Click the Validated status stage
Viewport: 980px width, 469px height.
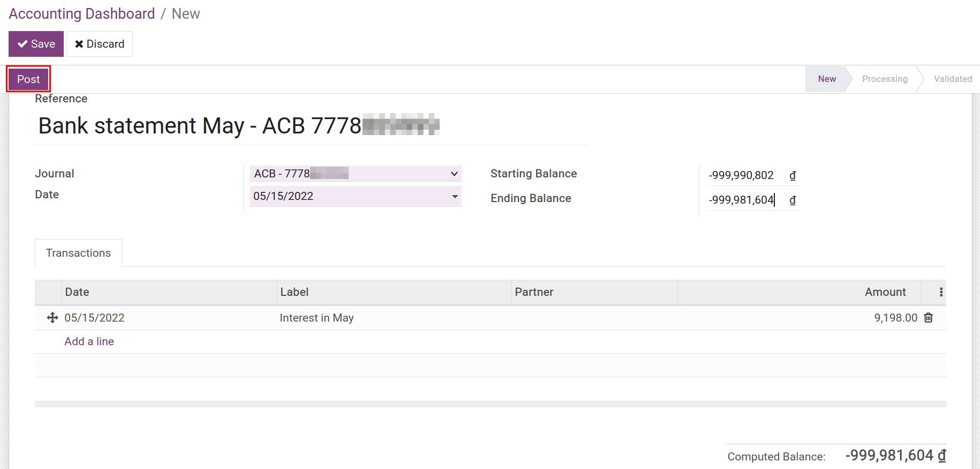(952, 79)
